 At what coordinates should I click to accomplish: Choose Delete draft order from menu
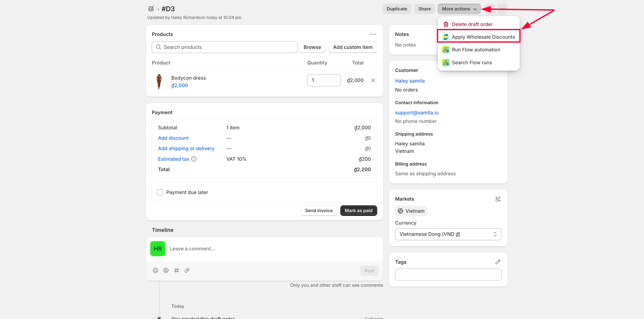tap(472, 24)
